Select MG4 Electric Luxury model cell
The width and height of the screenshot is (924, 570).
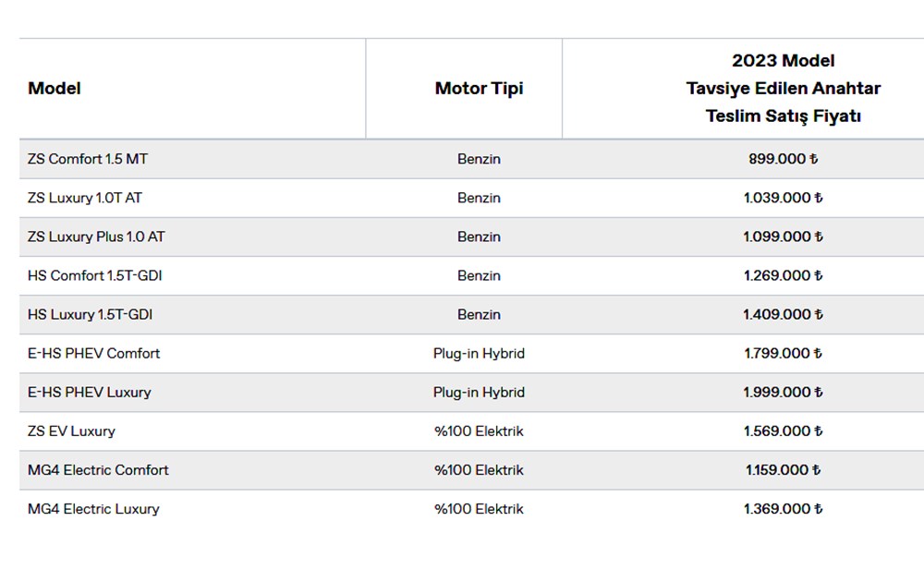(x=93, y=508)
